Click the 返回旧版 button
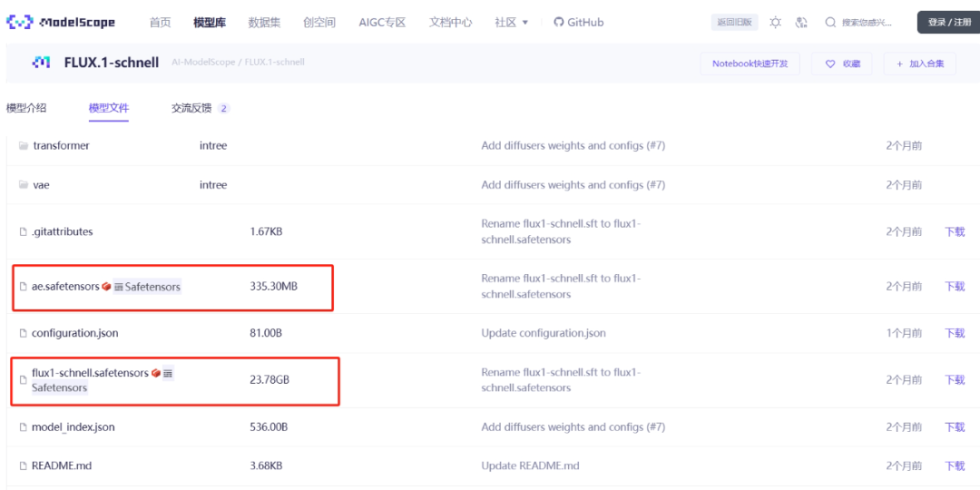This screenshot has width=980, height=490. click(x=734, y=23)
